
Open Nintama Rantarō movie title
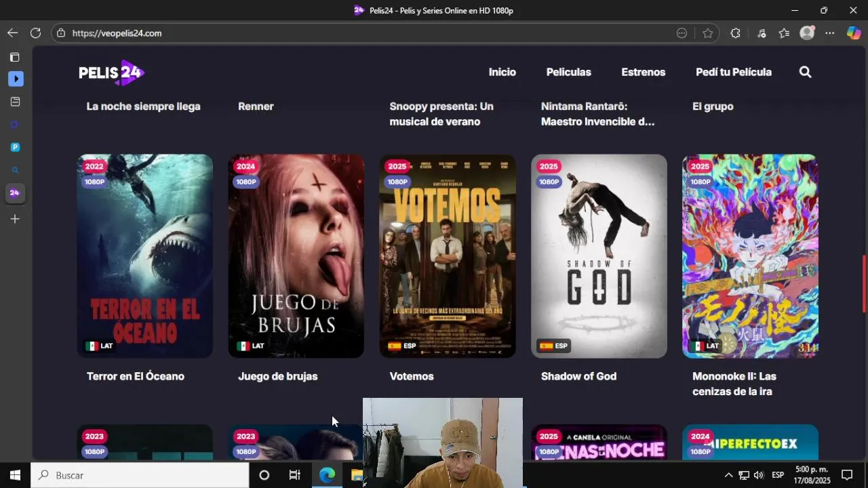point(598,114)
